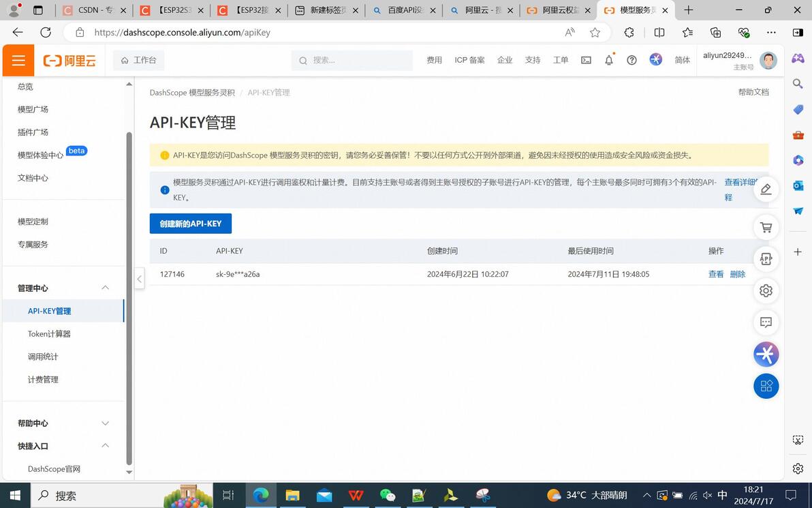Open the 支持 header menu
This screenshot has width=812, height=508.
532,60
